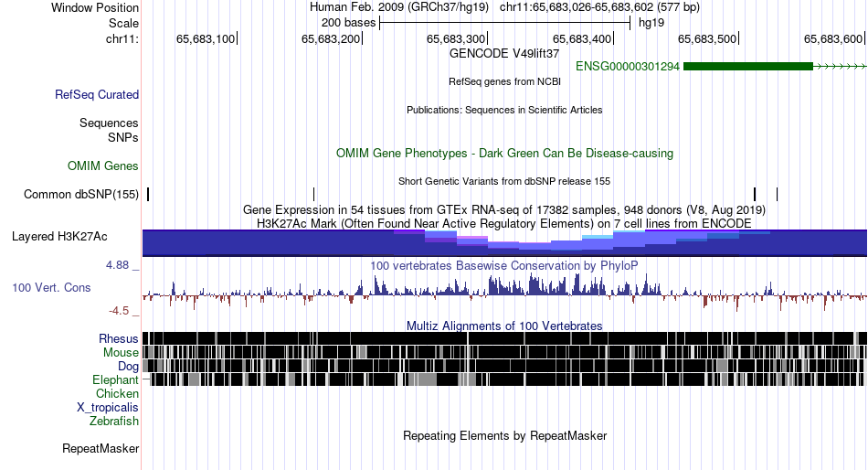Click the SNPs track label

click(123, 137)
